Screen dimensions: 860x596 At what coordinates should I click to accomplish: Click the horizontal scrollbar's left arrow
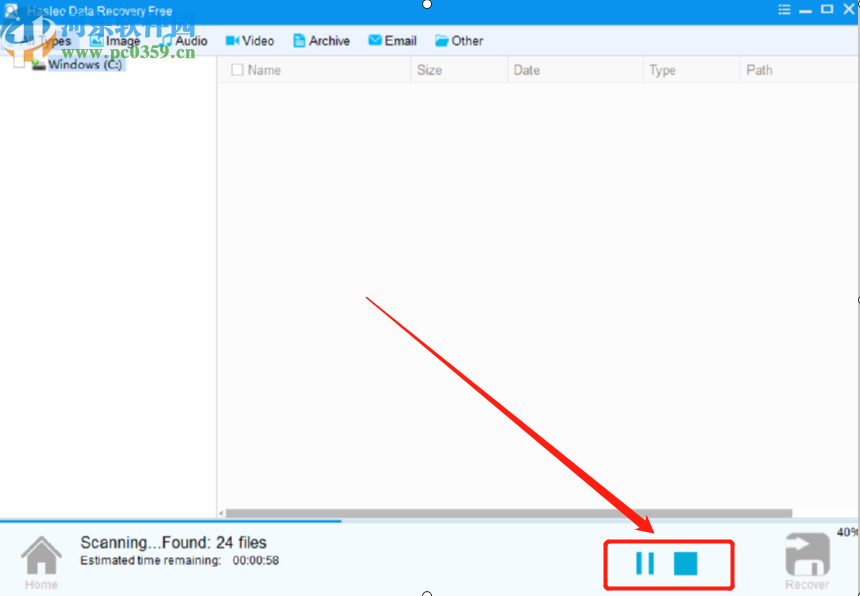[x=221, y=514]
